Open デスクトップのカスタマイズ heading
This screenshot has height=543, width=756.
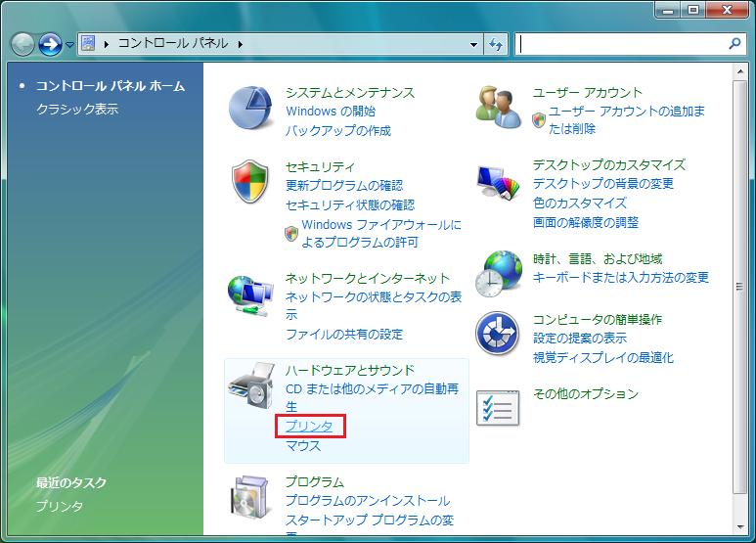pyautogui.click(x=609, y=165)
